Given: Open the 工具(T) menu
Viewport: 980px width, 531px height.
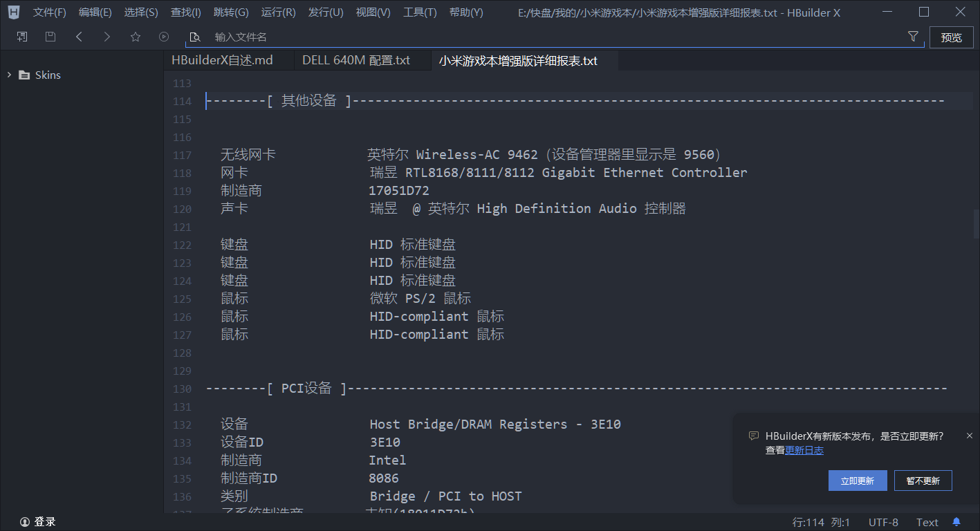Looking at the screenshot, I should (420, 12).
